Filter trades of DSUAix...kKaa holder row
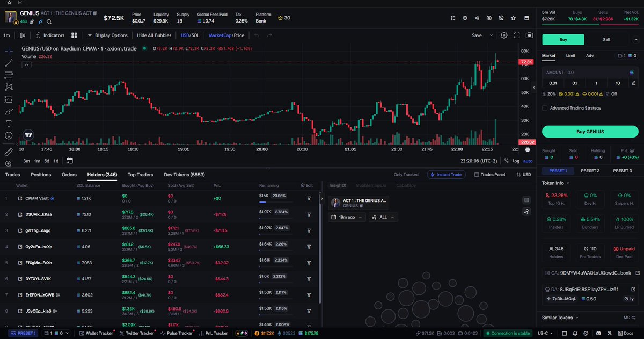This screenshot has width=644, height=339. (309, 214)
